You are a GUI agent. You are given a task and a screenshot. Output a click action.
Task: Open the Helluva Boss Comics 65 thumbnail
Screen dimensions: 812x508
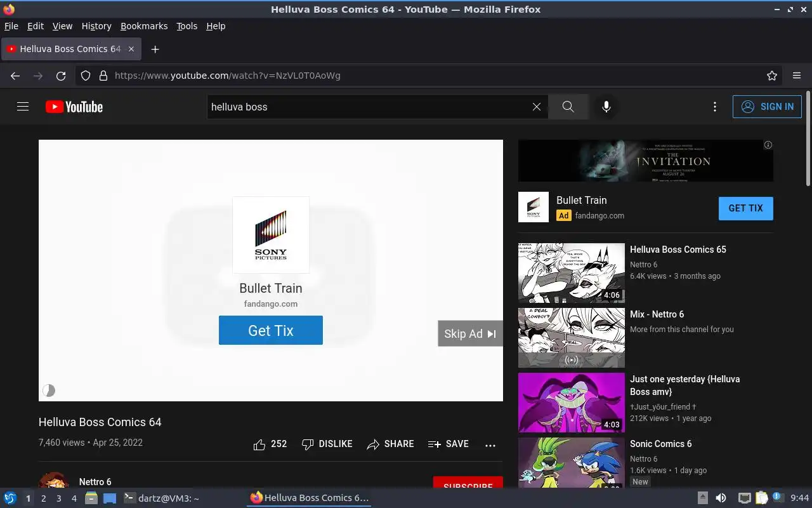572,273
